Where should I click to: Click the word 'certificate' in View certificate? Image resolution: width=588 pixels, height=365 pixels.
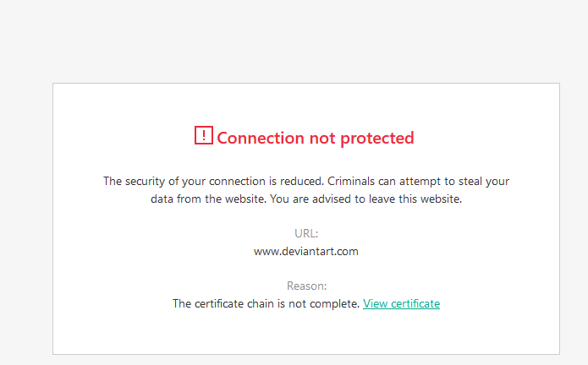coord(415,303)
